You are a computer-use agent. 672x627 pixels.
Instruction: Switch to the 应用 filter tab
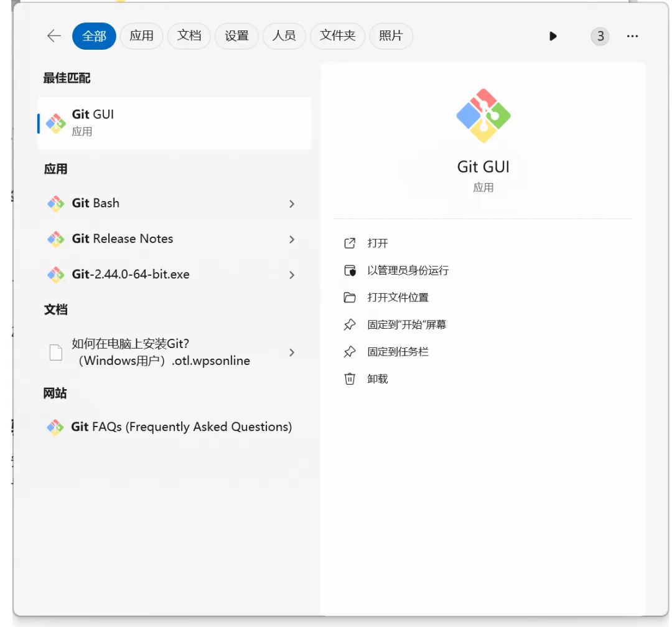coord(141,36)
